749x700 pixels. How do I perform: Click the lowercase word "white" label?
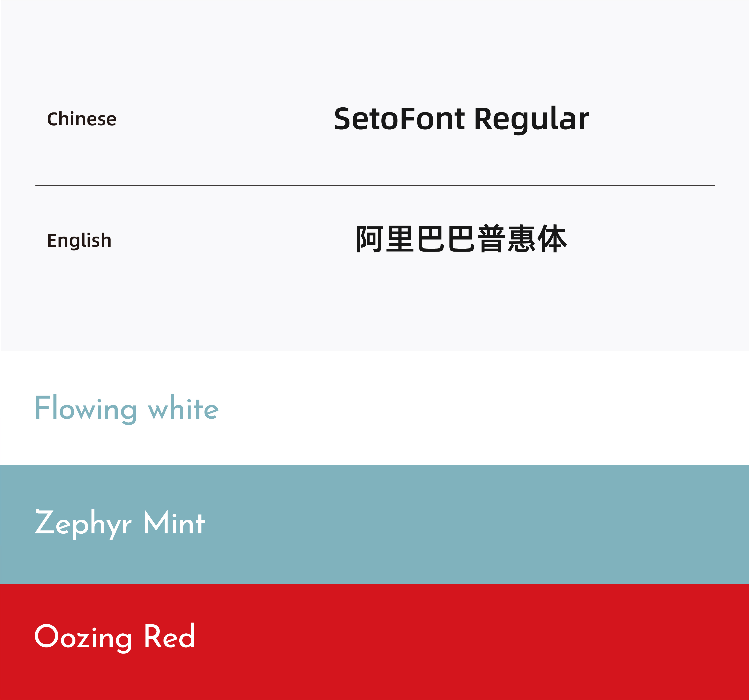click(x=183, y=409)
